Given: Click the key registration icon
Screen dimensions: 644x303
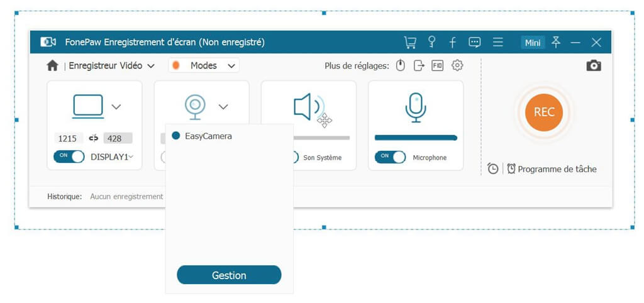Looking at the screenshot, I should coord(431,42).
